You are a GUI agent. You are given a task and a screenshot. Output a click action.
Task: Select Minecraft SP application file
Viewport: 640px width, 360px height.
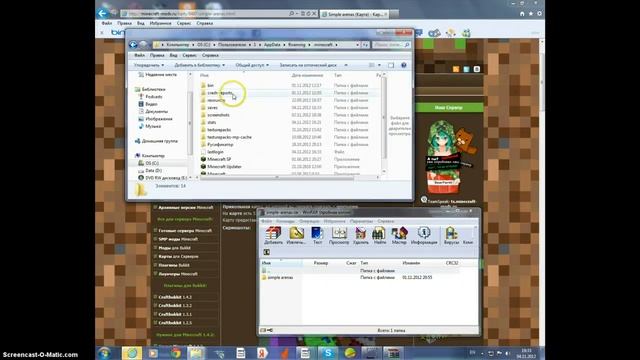[219, 159]
